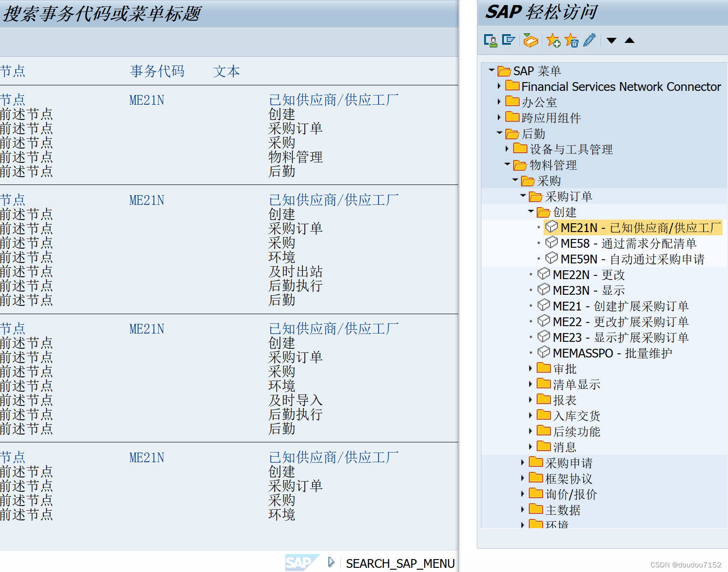Click 及时导入 path text in results

click(x=296, y=400)
